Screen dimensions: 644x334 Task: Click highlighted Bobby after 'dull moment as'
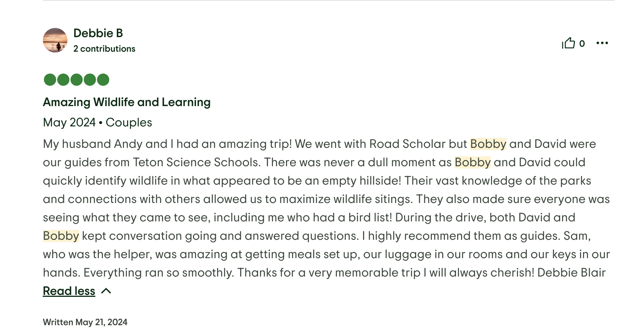tap(472, 162)
